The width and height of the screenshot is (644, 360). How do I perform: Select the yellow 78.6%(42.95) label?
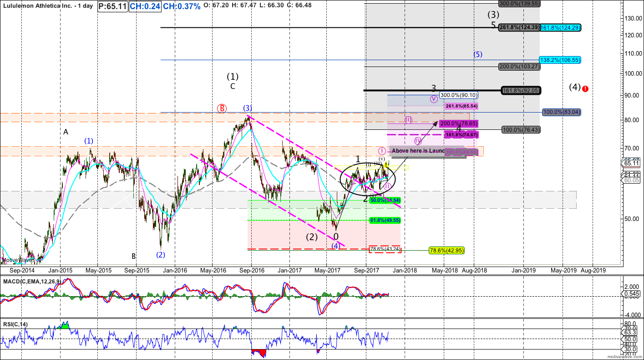click(x=446, y=250)
